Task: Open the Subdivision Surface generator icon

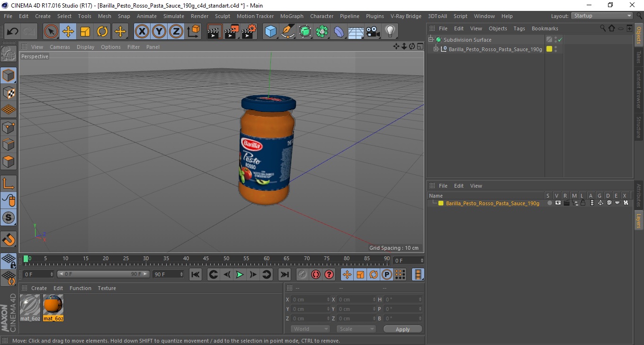Action: click(x=305, y=32)
